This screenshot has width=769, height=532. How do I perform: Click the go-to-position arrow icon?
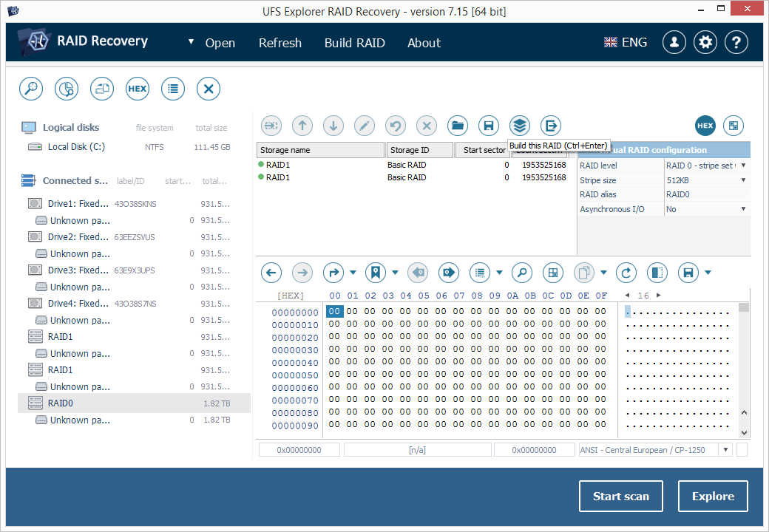[x=333, y=273]
